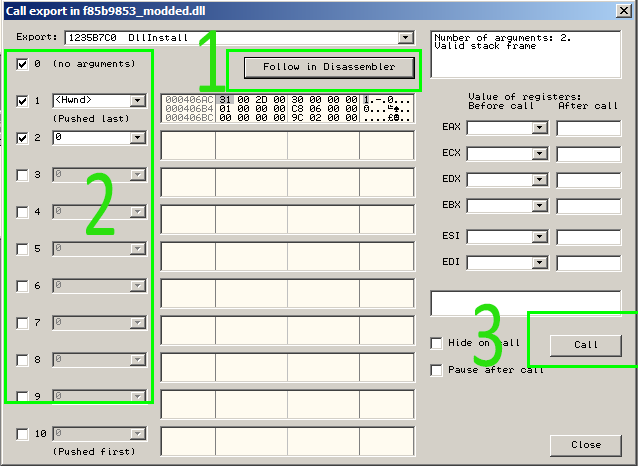Open the EAX before-call dropdown
This screenshot has width=638, height=466.
click(540, 128)
